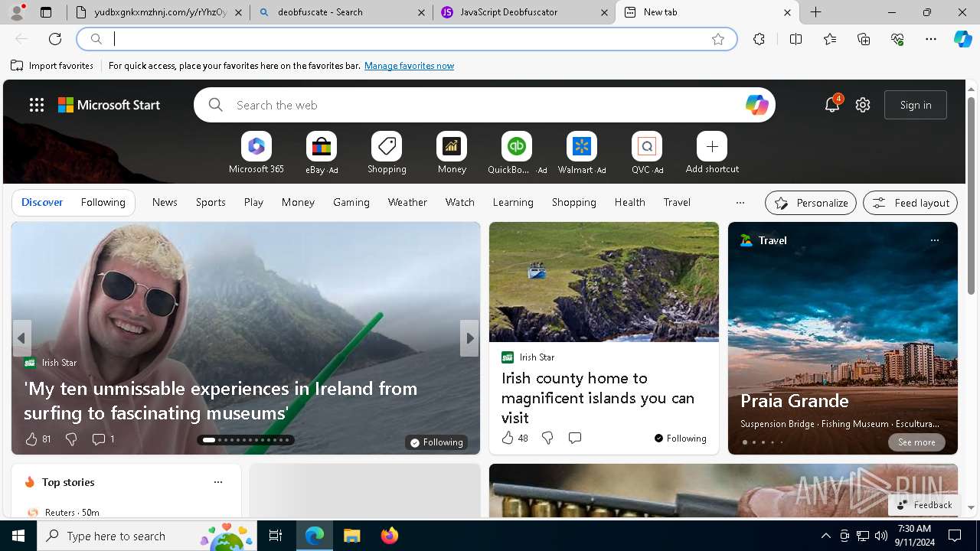Switch to the JavaScript Deobfuscator tab
The height and width of the screenshot is (551, 980).
point(524,12)
